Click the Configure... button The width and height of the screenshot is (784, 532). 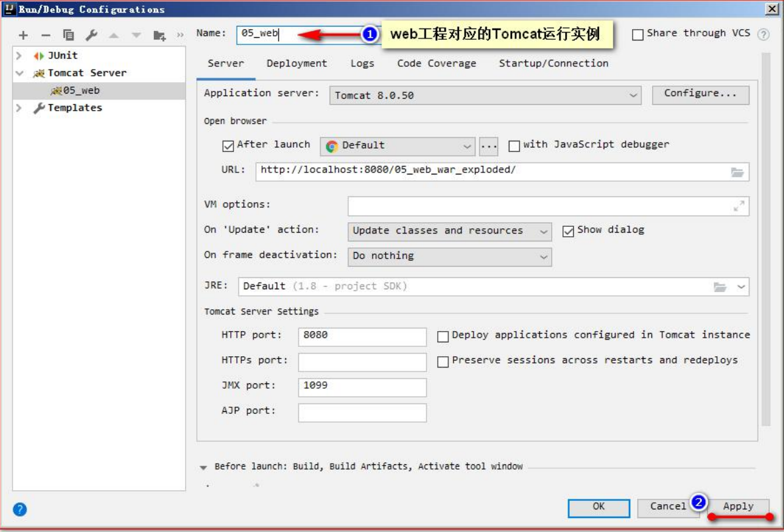click(700, 94)
